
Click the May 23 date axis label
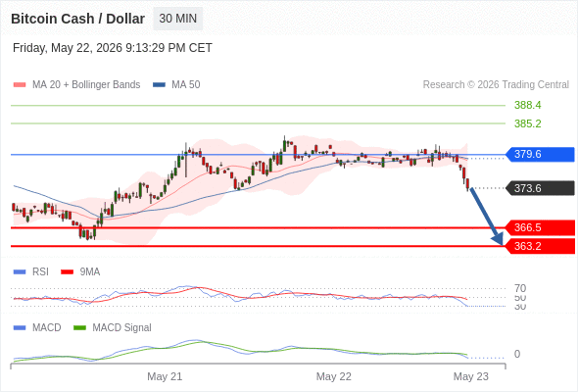(x=471, y=376)
